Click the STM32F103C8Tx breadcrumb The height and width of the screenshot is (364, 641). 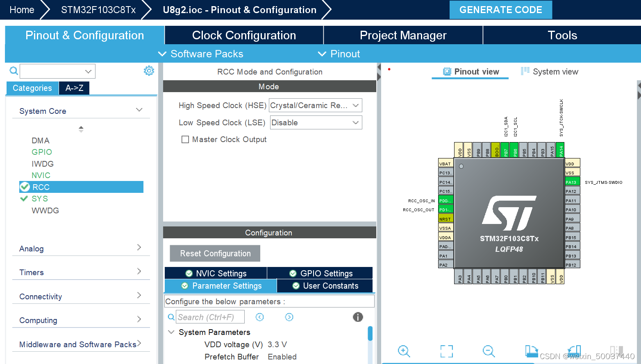pos(98,10)
